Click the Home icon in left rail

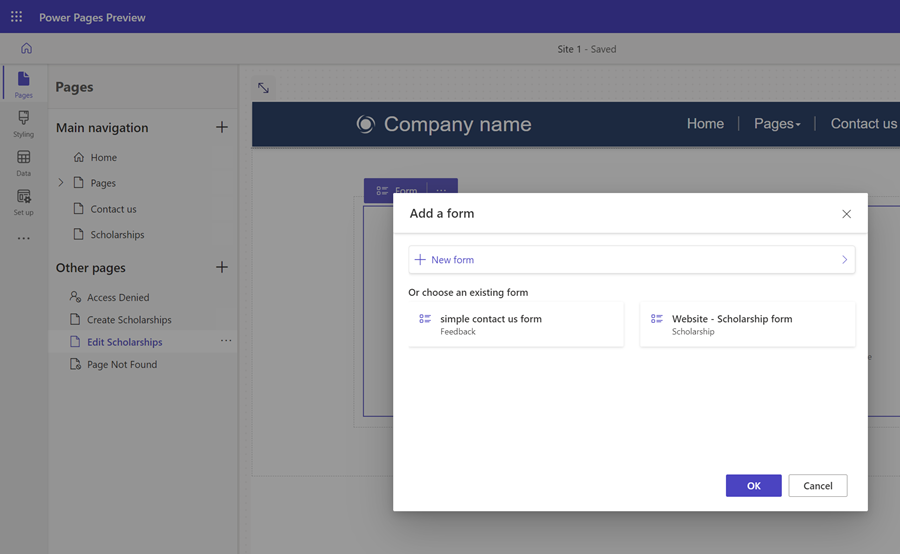coord(26,48)
